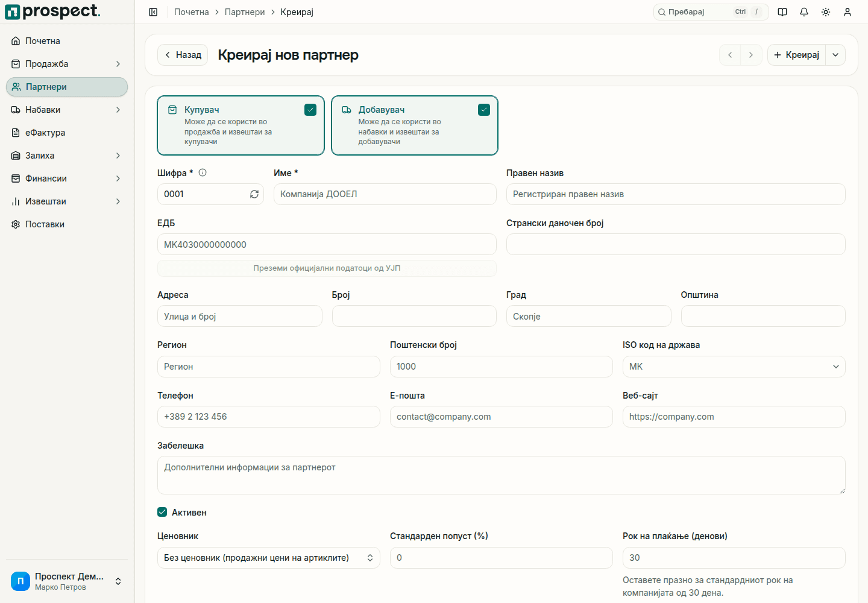Open the ISO код на држава dropdown
Image resolution: width=868 pixels, height=603 pixels.
click(734, 367)
